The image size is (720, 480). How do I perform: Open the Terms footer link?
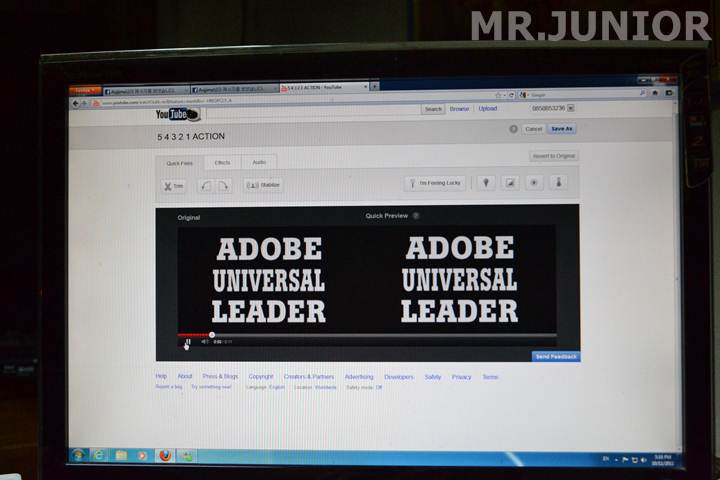click(490, 377)
